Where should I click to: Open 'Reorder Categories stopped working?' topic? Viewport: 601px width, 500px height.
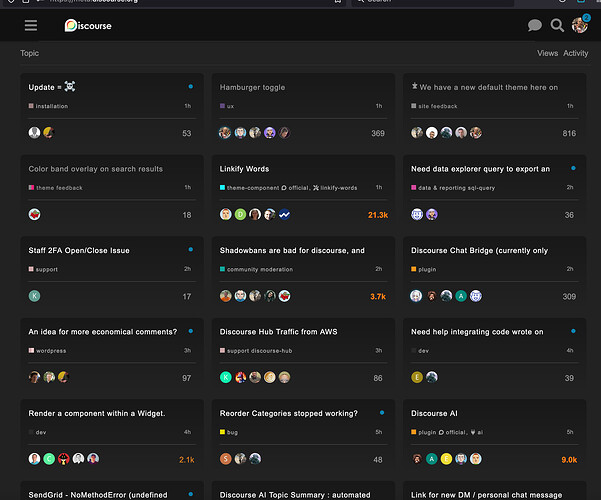point(289,414)
